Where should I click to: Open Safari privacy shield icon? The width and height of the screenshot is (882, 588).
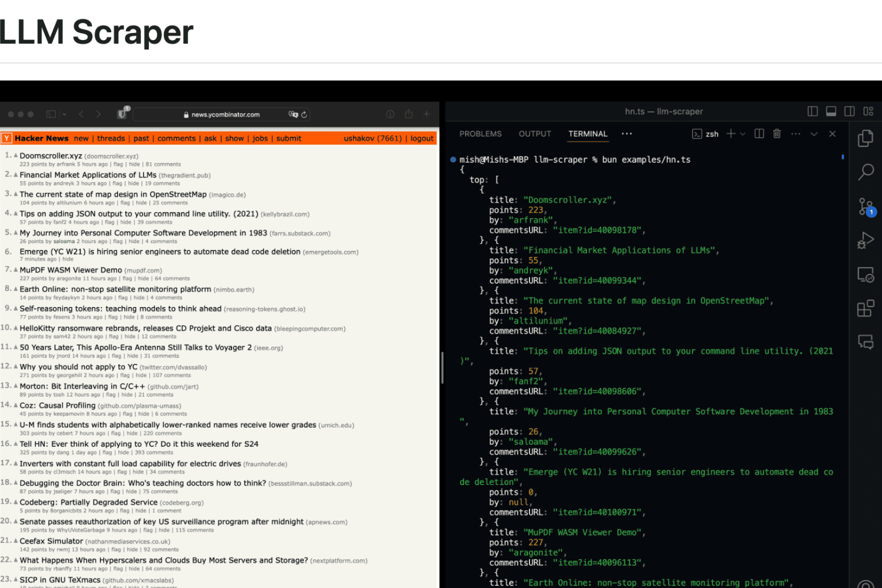(122, 113)
